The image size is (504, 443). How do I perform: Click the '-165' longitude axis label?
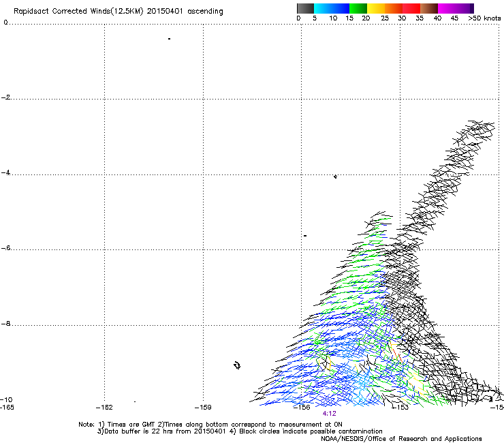click(x=7, y=408)
